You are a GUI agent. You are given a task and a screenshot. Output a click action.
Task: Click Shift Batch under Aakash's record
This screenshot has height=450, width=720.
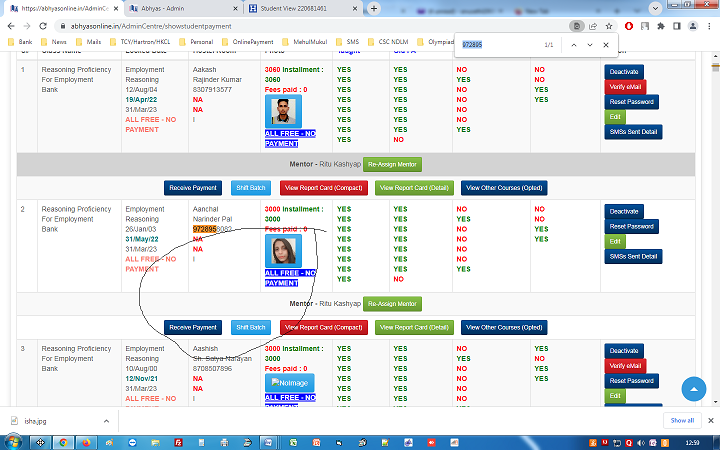click(x=250, y=187)
